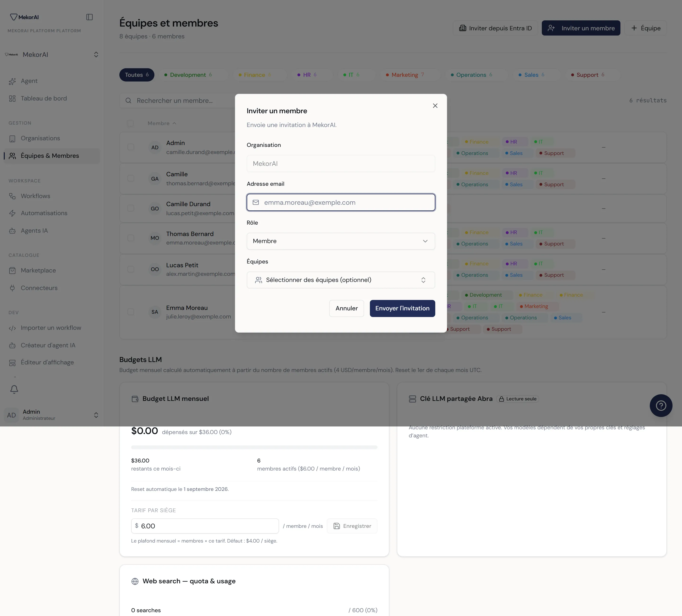Open the notifications bell
Viewport: 682px width, 616px height.
coord(14,389)
